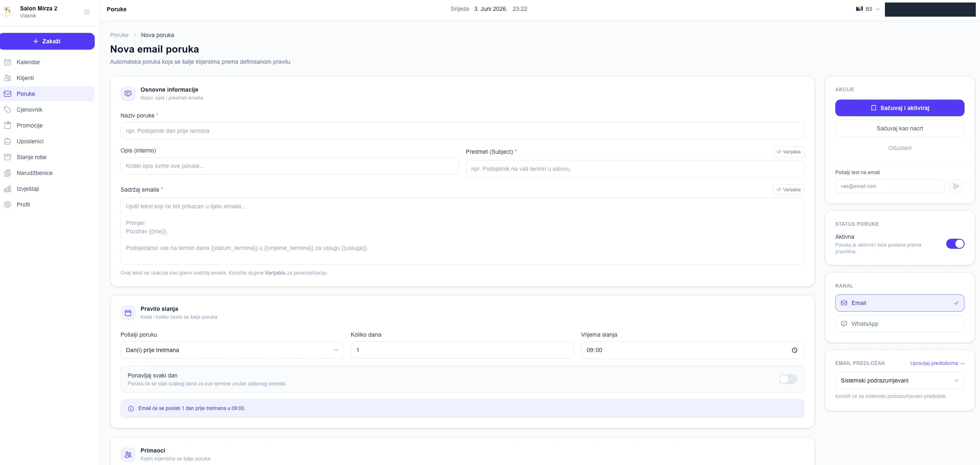Select Cjenovnik in the sidebar
This screenshot has width=980, height=465.
(47, 110)
